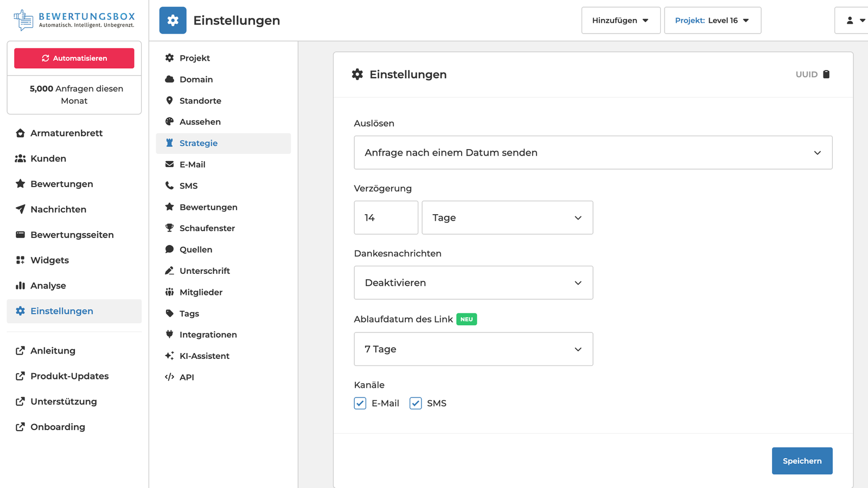
Task: Expand the Auslösen trigger dropdown
Action: pyautogui.click(x=592, y=152)
